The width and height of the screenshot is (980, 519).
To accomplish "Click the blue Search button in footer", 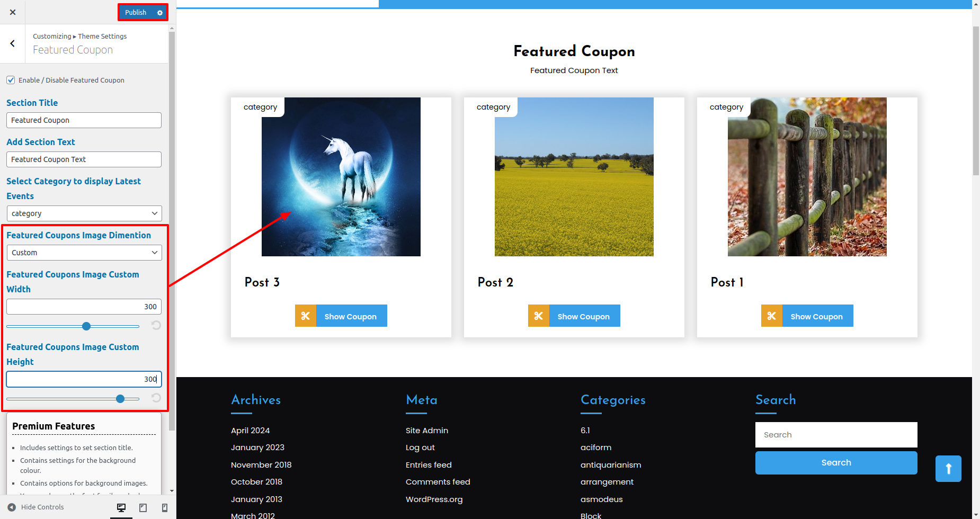I will click(x=836, y=463).
